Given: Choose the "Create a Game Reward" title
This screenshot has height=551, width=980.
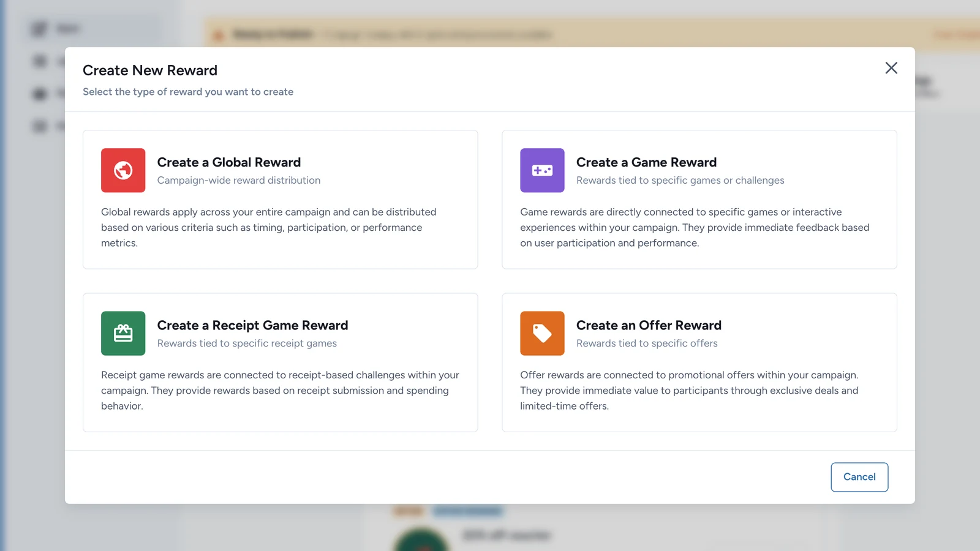Looking at the screenshot, I should pyautogui.click(x=646, y=162).
